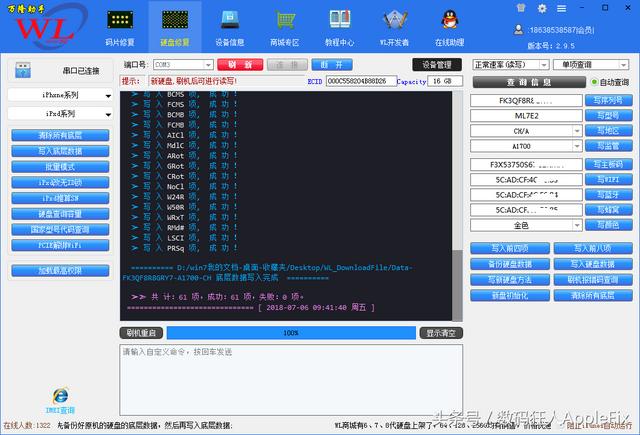The image size is (640, 435).
Task: Open the 码片修复 chip repair section
Action: pyautogui.click(x=120, y=27)
